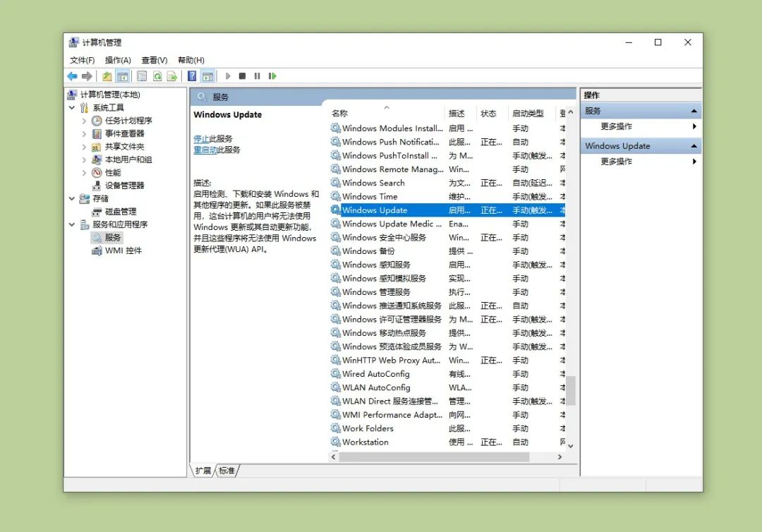Click 重启动 link to restart service
This screenshot has width=762, height=532.
pyautogui.click(x=205, y=150)
